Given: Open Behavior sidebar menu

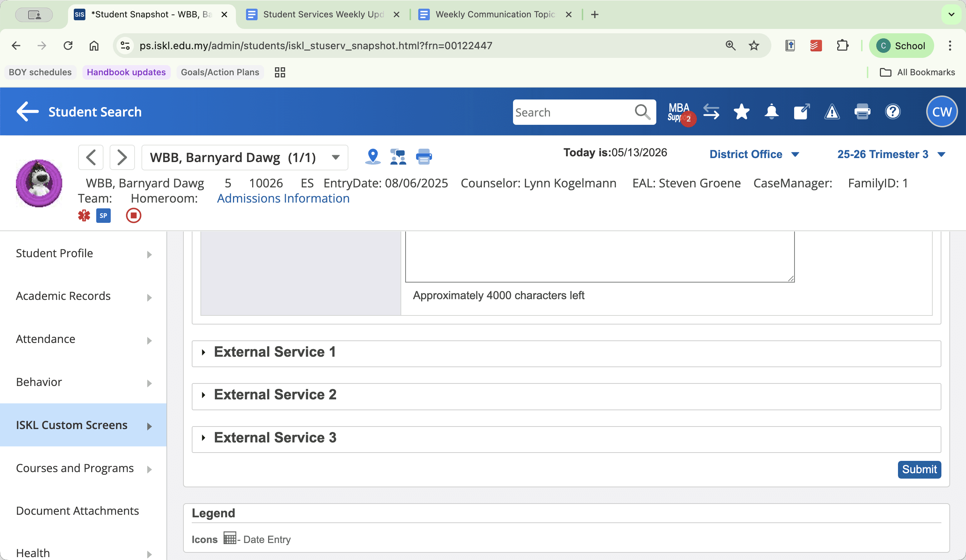Looking at the screenshot, I should 83,382.
